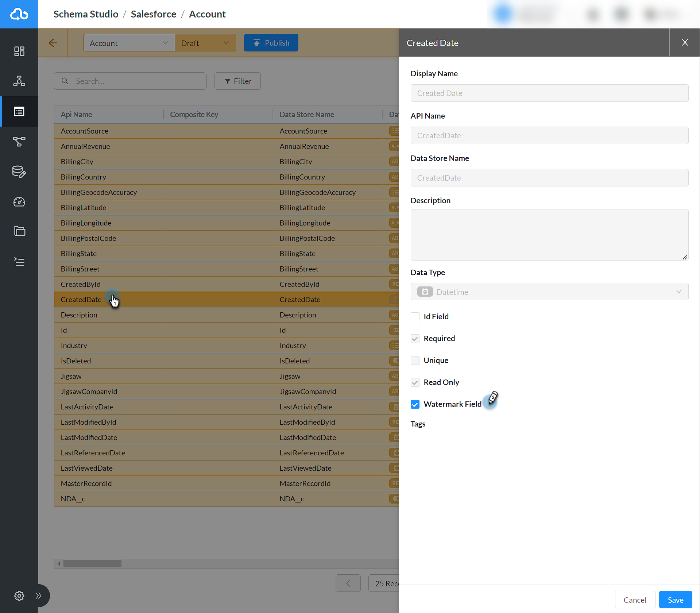This screenshot has height=613, width=700.
Task: Click the Display Name input field
Action: coord(549,93)
